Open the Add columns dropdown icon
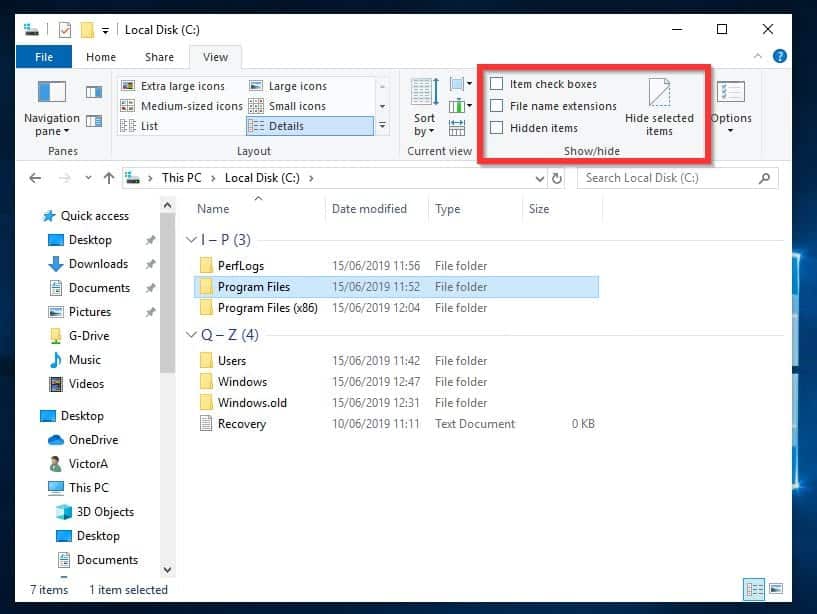Image resolution: width=817 pixels, height=614 pixels. pyautogui.click(x=460, y=106)
